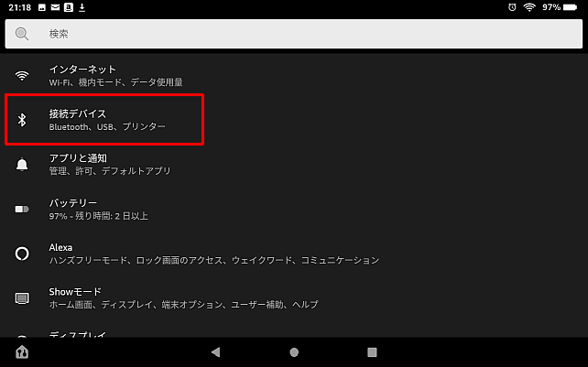Screen dimensions: 588x367
Task: Tap the Bluetooth icon beside 接続デバイス
Action: tap(22, 120)
